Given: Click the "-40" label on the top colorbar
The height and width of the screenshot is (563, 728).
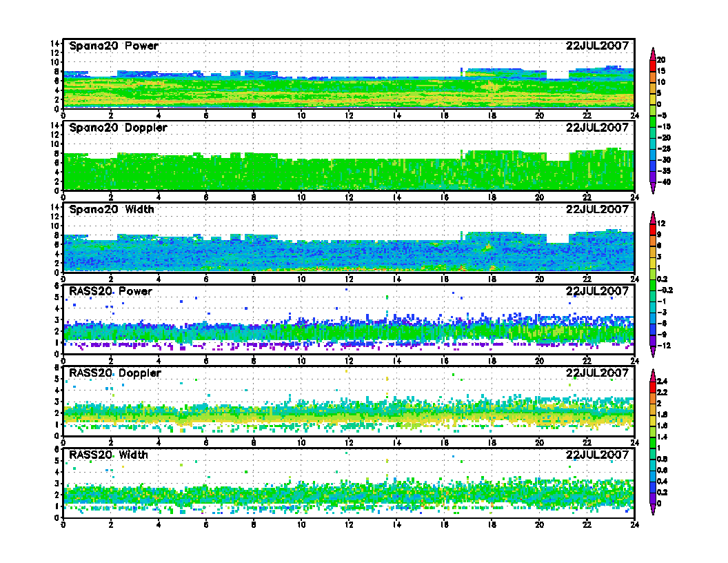Looking at the screenshot, I should coord(664,182).
